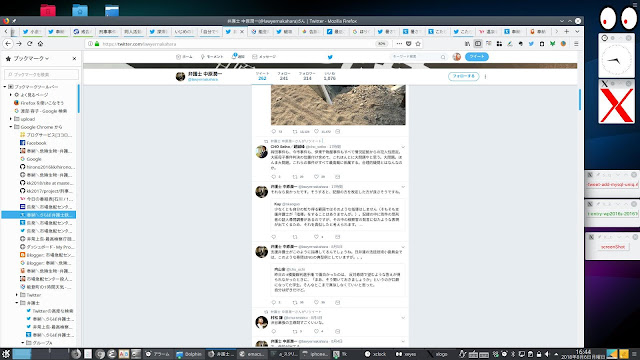This screenshot has width=640, height=360.
Task: Click the Twitter bird logo in the header
Action: [x=330, y=57]
